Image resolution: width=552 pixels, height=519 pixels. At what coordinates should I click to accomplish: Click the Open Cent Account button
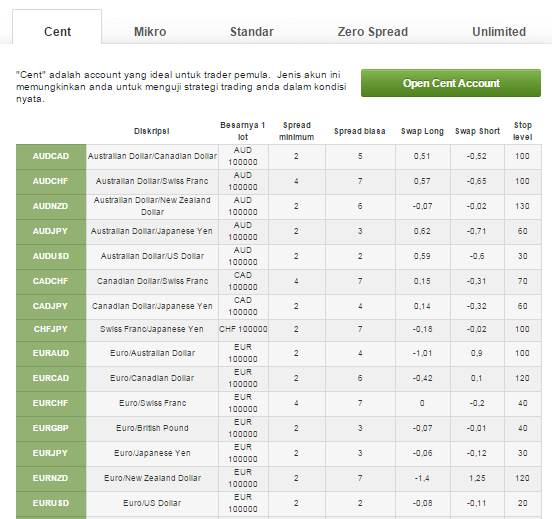click(451, 83)
